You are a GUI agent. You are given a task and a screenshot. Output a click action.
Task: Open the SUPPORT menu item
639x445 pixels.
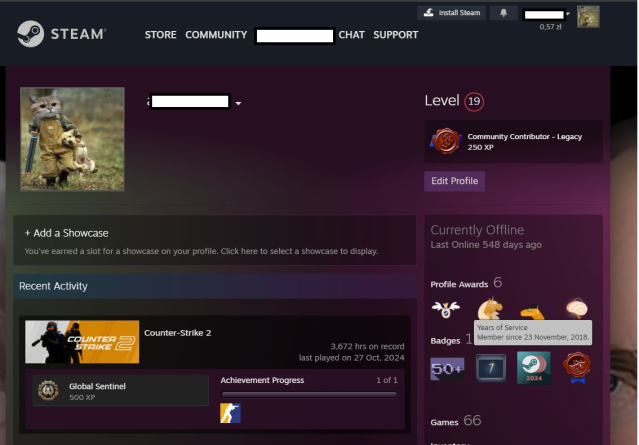coord(396,35)
